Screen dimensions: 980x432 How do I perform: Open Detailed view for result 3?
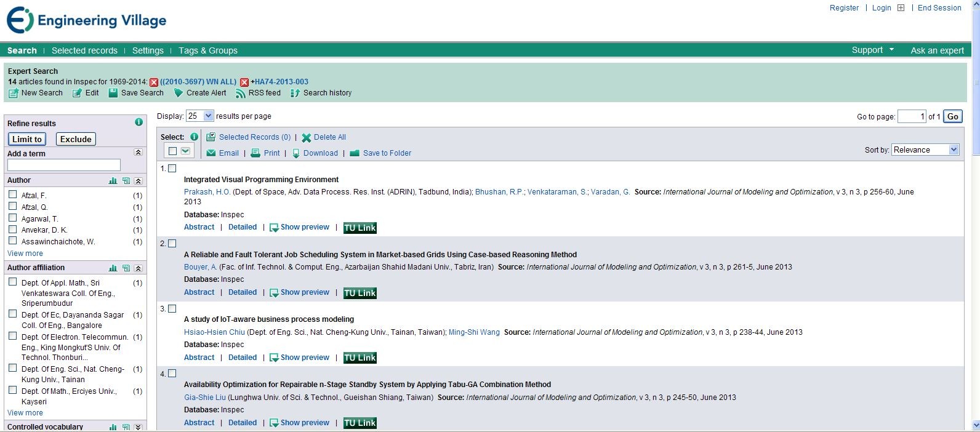[243, 358]
